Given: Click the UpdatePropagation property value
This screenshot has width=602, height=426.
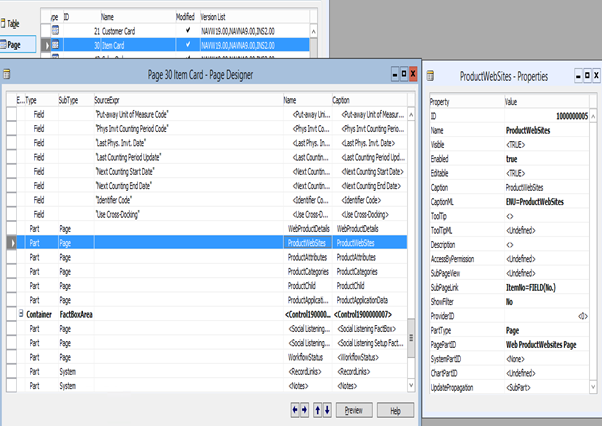Looking at the screenshot, I should (x=546, y=387).
